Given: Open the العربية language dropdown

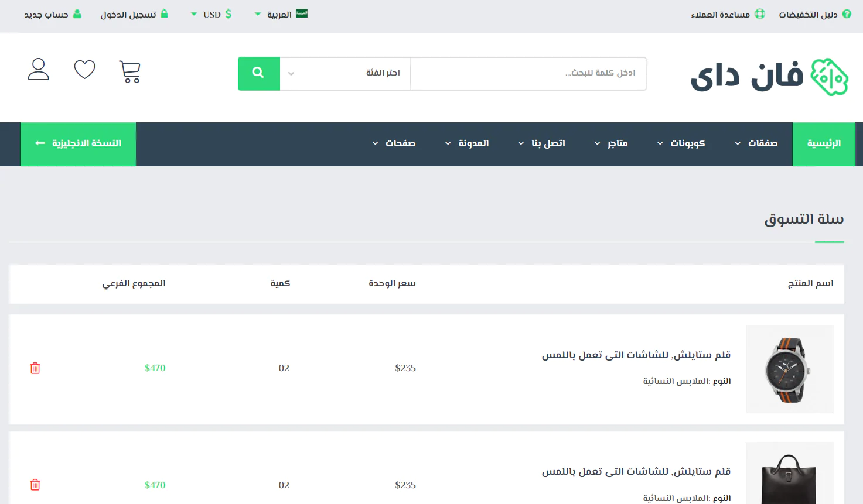Looking at the screenshot, I should pyautogui.click(x=281, y=14).
